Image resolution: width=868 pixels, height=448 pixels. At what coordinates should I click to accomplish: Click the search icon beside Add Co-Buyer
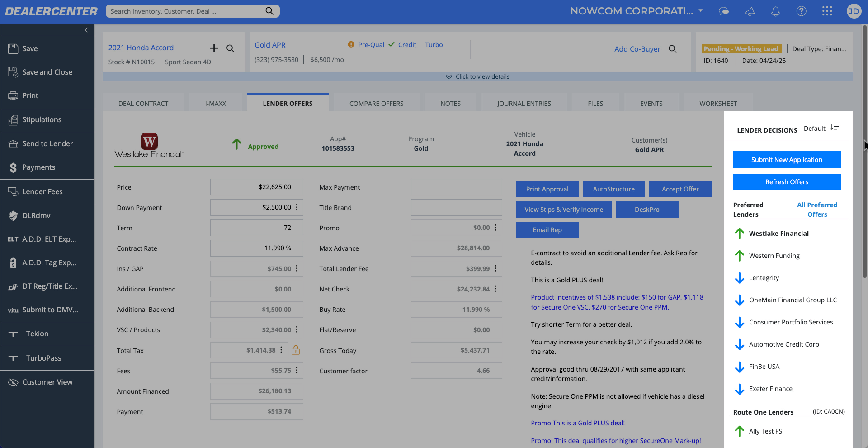[673, 49]
